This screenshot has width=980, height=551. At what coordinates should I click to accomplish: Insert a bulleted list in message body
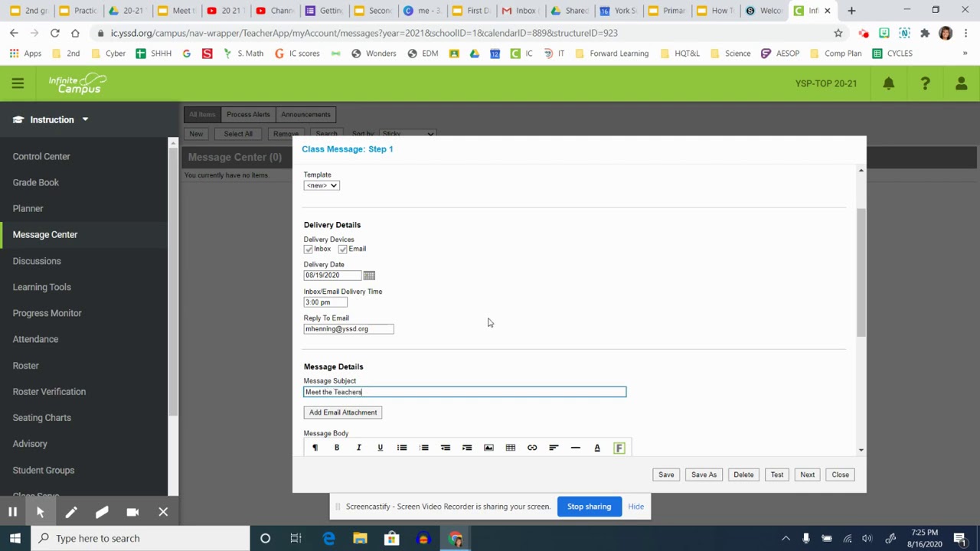[402, 448]
